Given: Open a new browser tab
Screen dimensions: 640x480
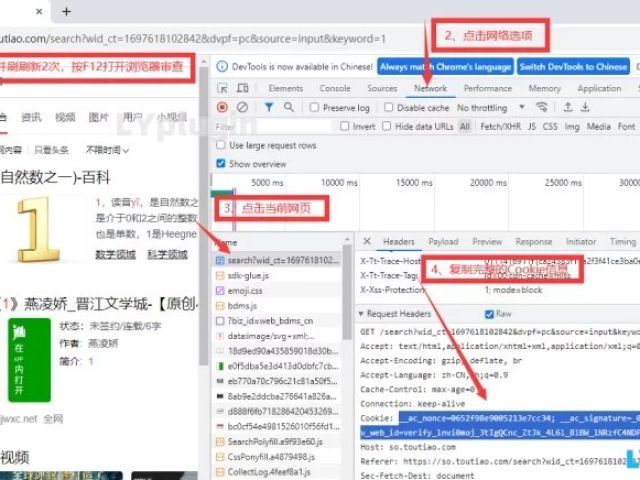Looking at the screenshot, I should tap(67, 11).
